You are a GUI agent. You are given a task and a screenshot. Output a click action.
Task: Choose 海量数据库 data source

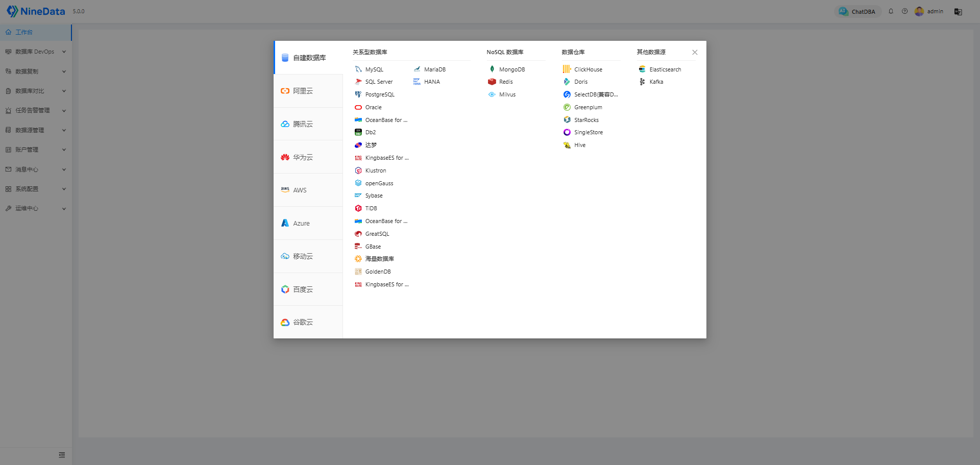tap(375, 259)
